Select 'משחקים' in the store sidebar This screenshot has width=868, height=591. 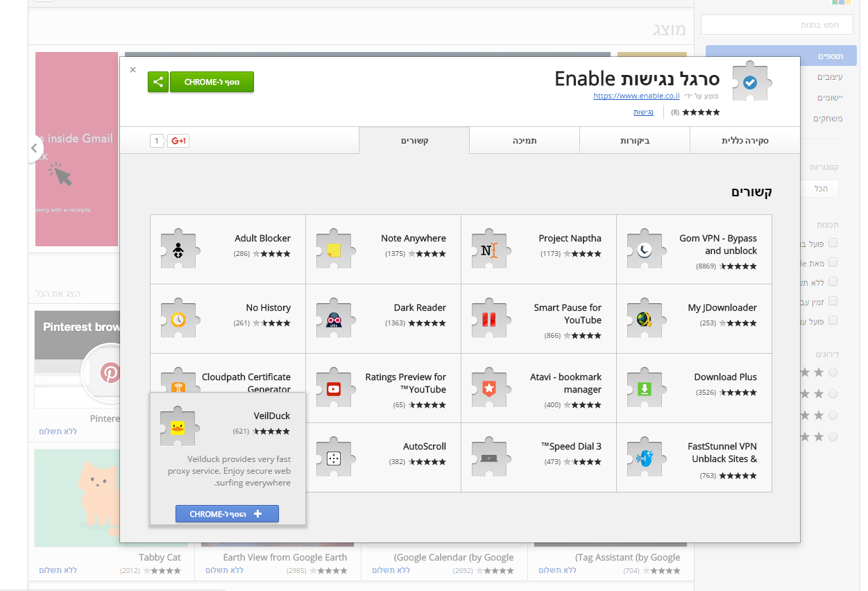tap(828, 119)
